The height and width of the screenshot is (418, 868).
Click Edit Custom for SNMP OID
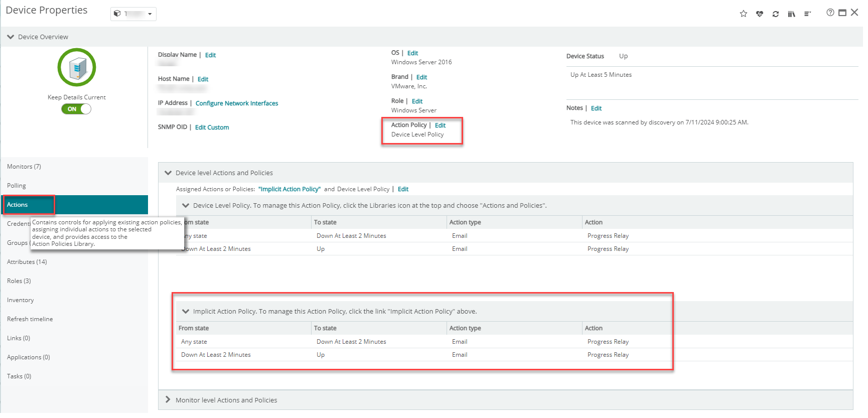tap(212, 127)
